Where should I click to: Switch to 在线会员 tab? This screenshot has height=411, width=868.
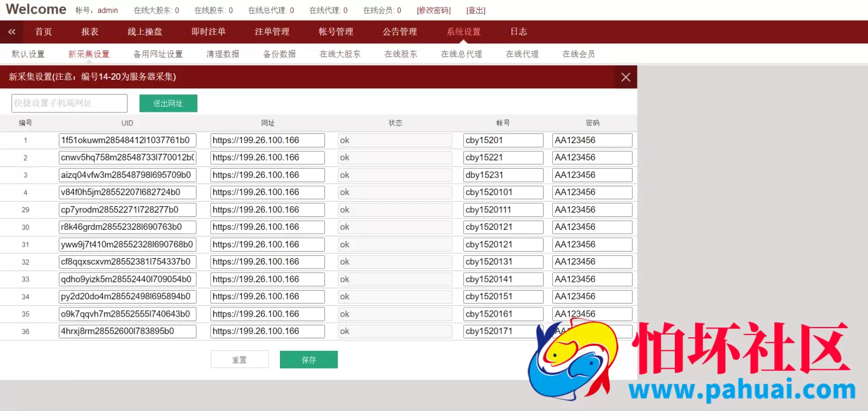579,54
